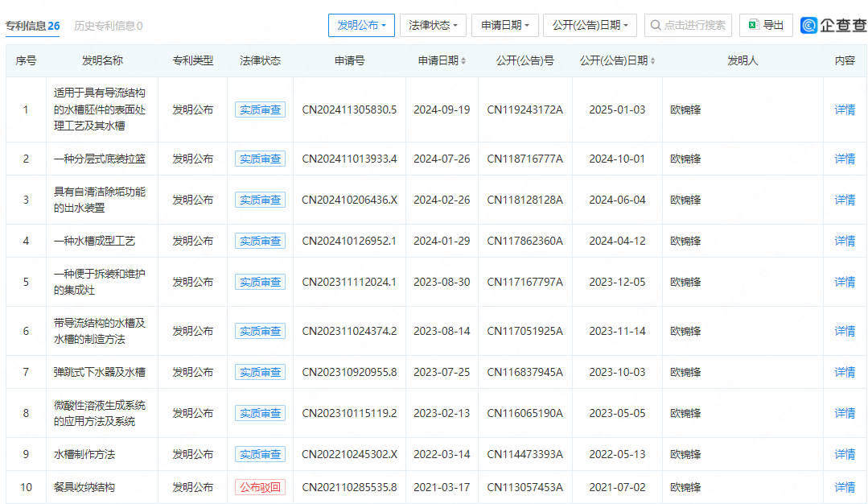The width and height of the screenshot is (868, 504).
Task: Click 公布驳回 status tag in row 10
Action: tap(260, 487)
